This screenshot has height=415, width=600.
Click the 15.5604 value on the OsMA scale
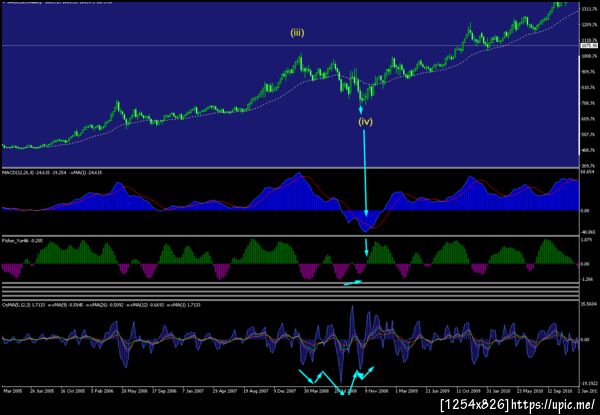point(590,303)
